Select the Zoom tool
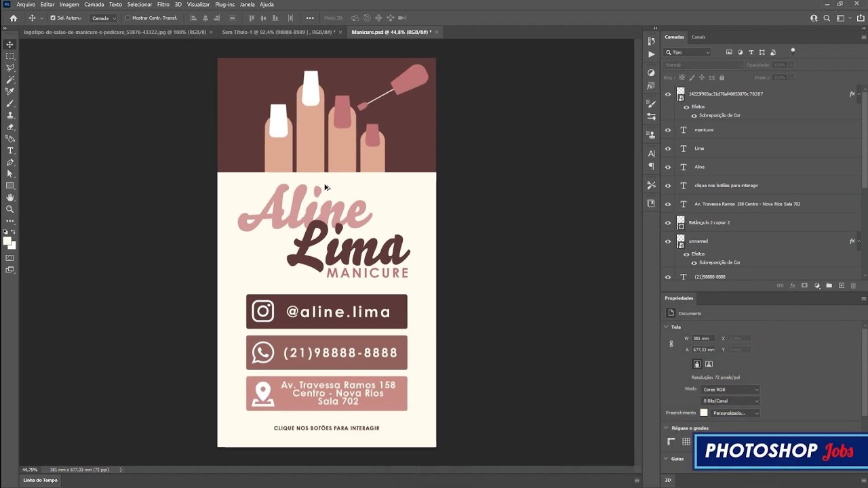This screenshot has height=488, width=868. coord(9,209)
